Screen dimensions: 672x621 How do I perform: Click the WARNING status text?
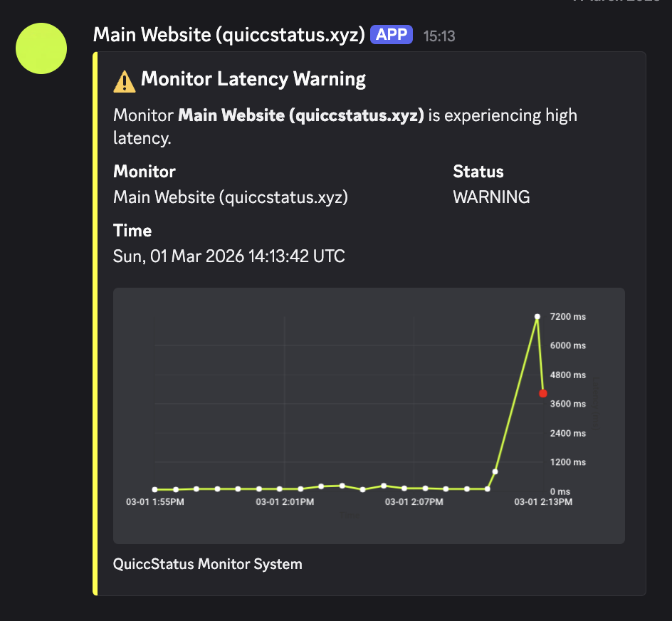pyautogui.click(x=491, y=197)
